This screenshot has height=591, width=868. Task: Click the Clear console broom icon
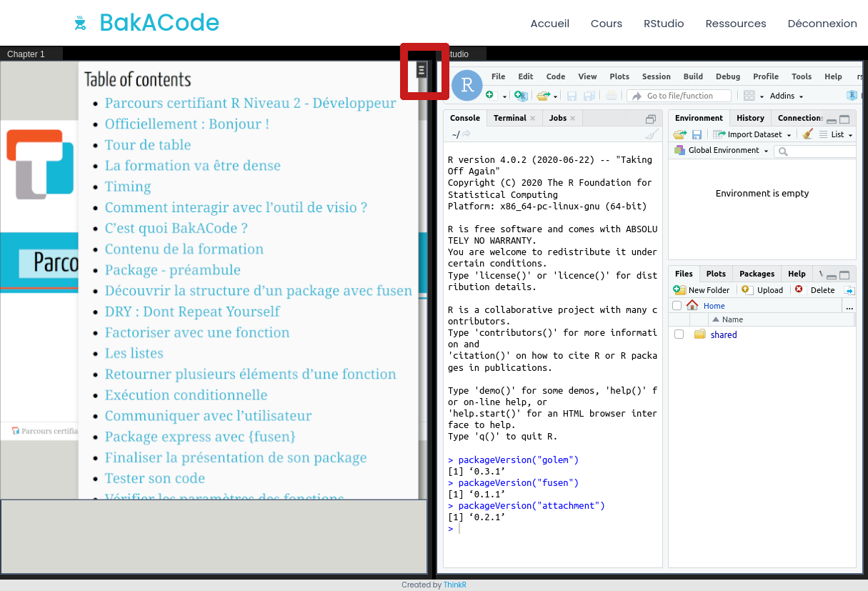652,134
